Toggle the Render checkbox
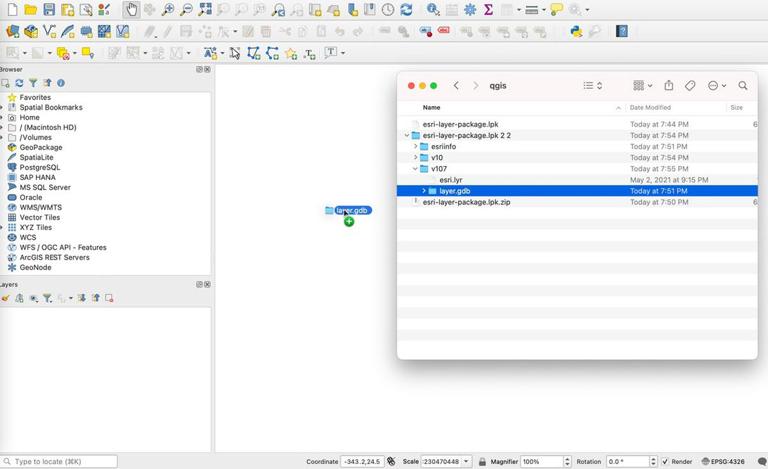The height and width of the screenshot is (469, 768). (x=666, y=462)
